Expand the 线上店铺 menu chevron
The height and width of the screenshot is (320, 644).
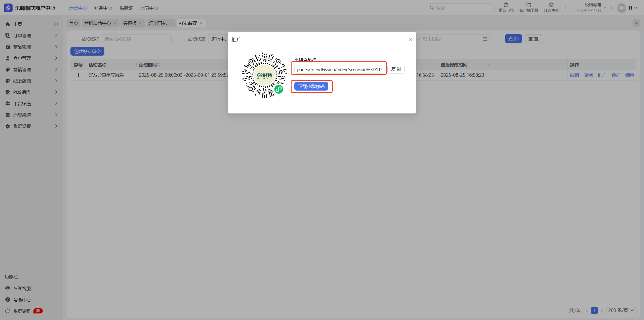pos(56,81)
